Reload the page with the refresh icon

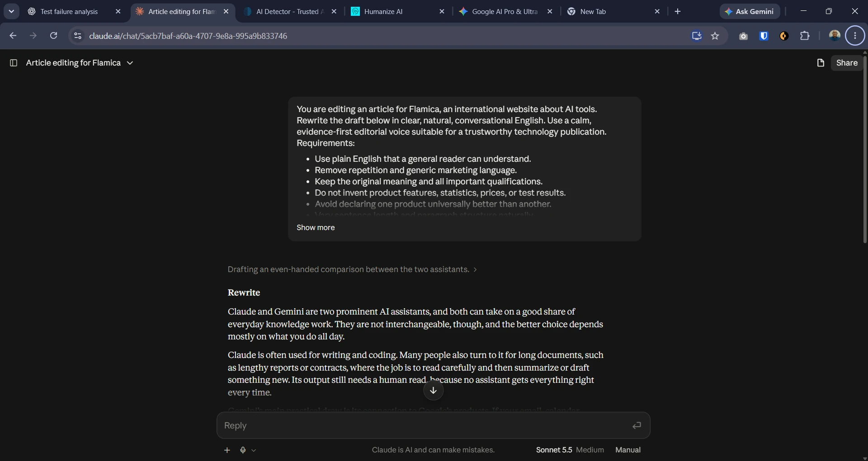[x=53, y=36]
